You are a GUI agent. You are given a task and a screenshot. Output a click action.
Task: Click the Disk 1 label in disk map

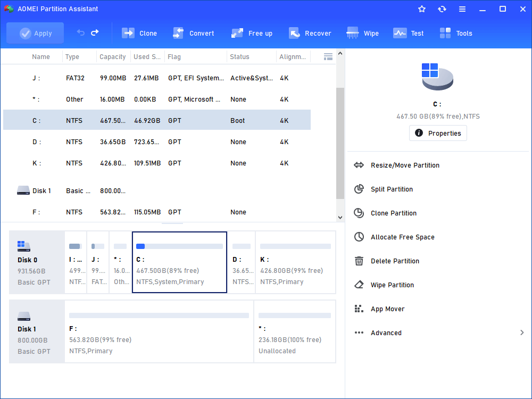27,329
